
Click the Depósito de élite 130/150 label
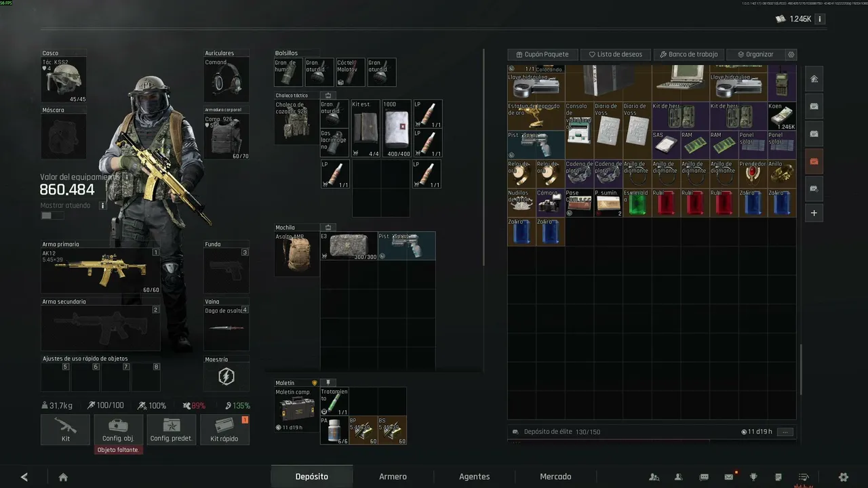pyautogui.click(x=561, y=432)
